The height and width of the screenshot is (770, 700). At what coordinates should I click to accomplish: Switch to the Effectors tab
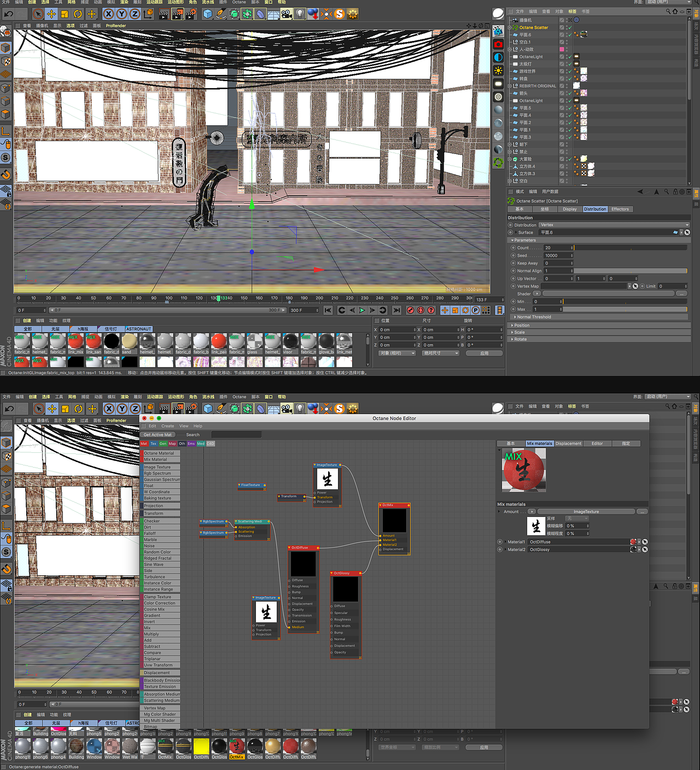(620, 209)
